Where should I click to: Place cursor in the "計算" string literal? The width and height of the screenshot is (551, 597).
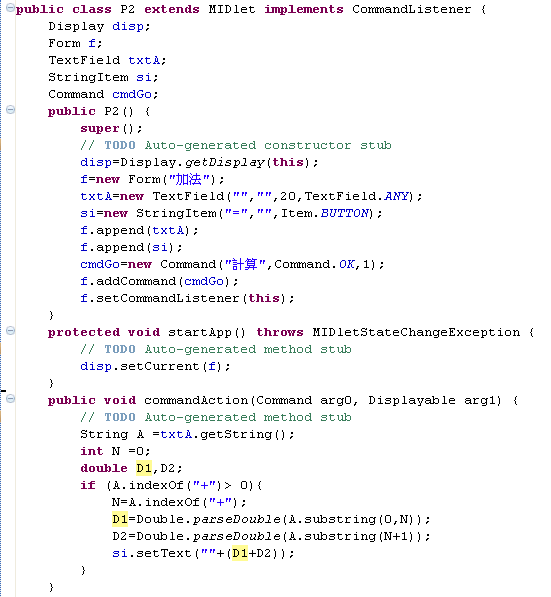click(x=245, y=264)
